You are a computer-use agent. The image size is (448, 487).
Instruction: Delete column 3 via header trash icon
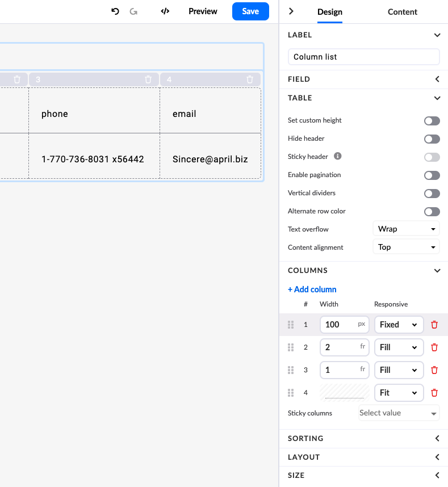(x=148, y=79)
